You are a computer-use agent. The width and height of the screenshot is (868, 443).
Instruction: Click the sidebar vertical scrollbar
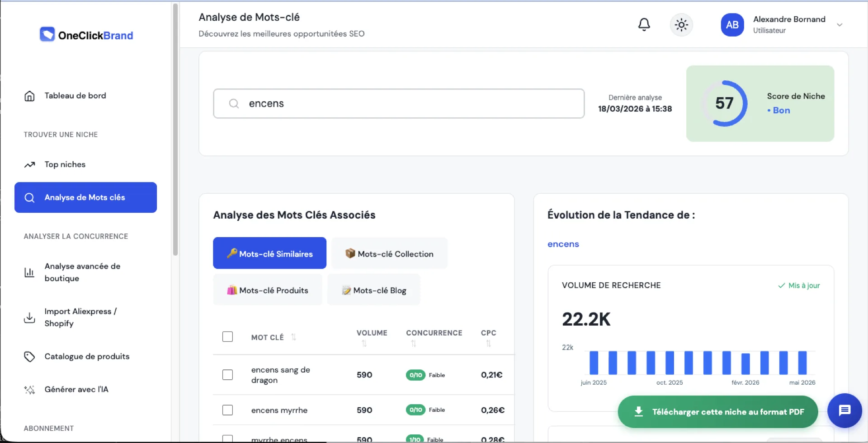(x=175, y=130)
